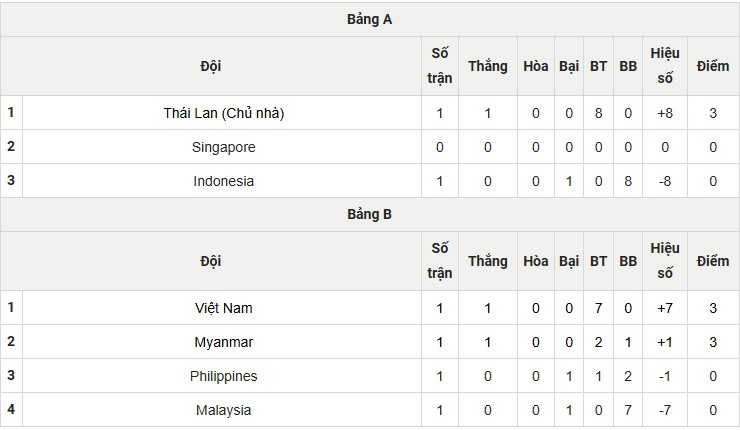Select the Philippines team cell
The height and width of the screenshot is (430, 740).
[224, 376]
